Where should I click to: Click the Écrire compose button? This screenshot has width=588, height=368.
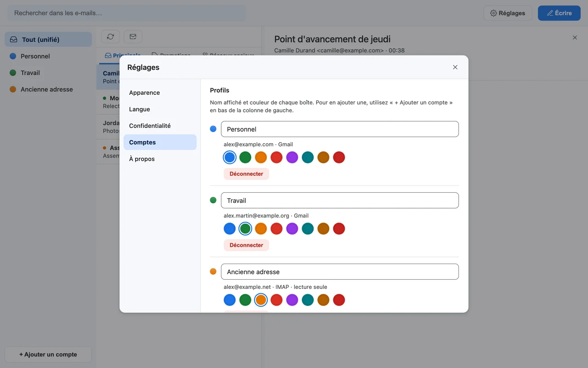tap(559, 13)
